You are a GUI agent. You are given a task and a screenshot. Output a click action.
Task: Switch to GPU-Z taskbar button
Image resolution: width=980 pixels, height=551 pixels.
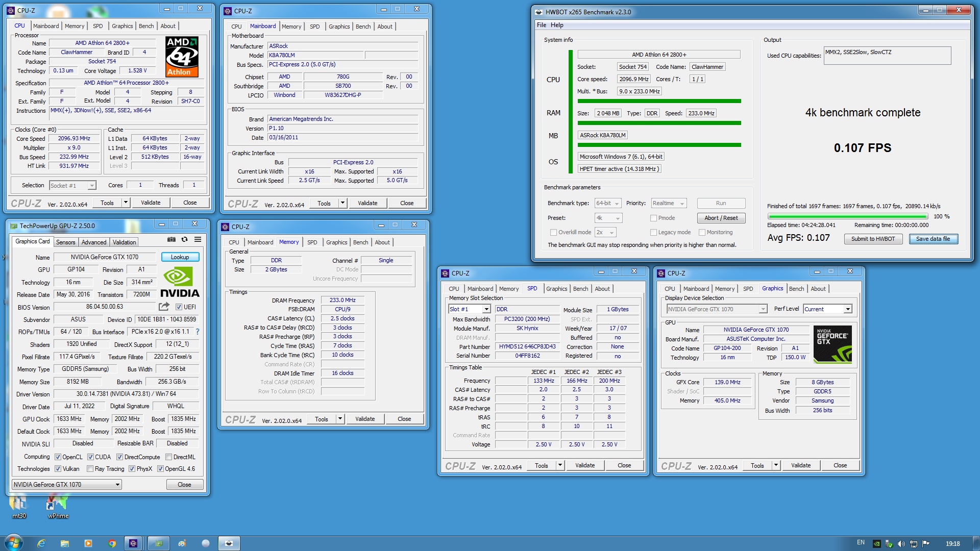[x=159, y=543]
